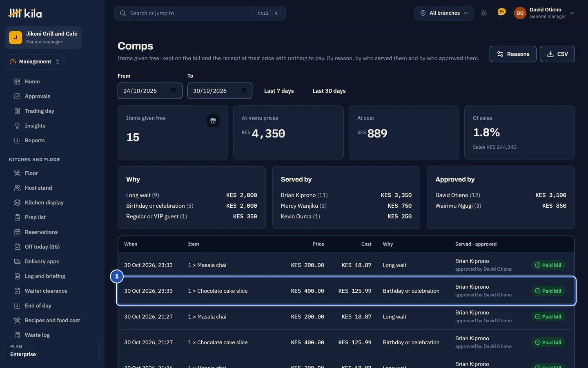This screenshot has height=368, width=588.
Task: Open the notifications lightbulb icon with the 9+ badge
Action: coord(501,13)
